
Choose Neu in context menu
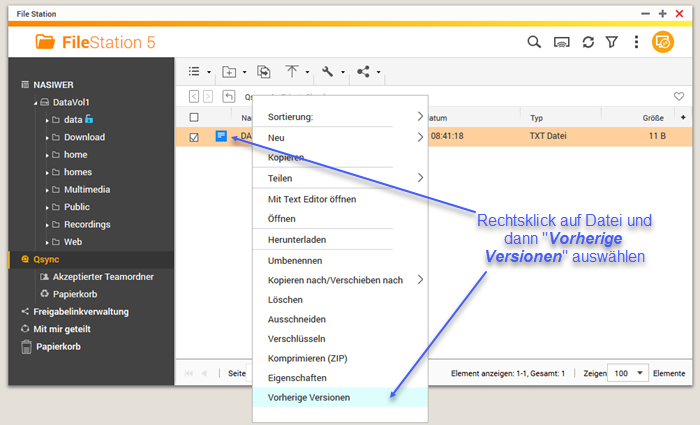pyautogui.click(x=340, y=138)
